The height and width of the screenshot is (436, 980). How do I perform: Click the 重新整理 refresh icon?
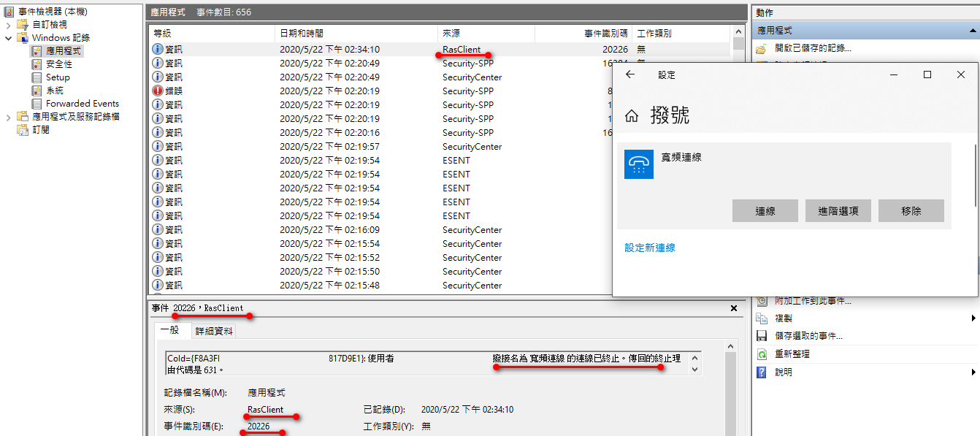[x=762, y=354]
